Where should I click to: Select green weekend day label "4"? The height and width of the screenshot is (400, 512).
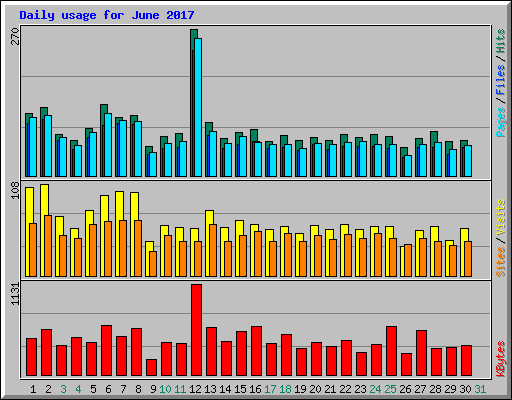coord(78,389)
